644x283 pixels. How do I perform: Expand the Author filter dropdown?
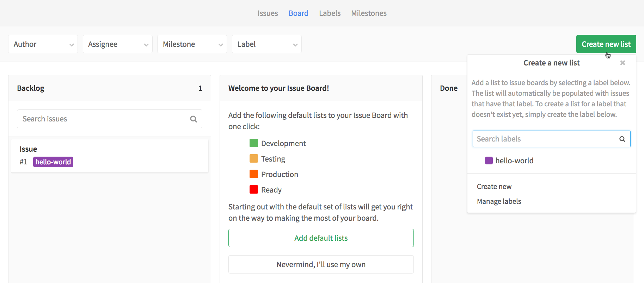click(43, 44)
